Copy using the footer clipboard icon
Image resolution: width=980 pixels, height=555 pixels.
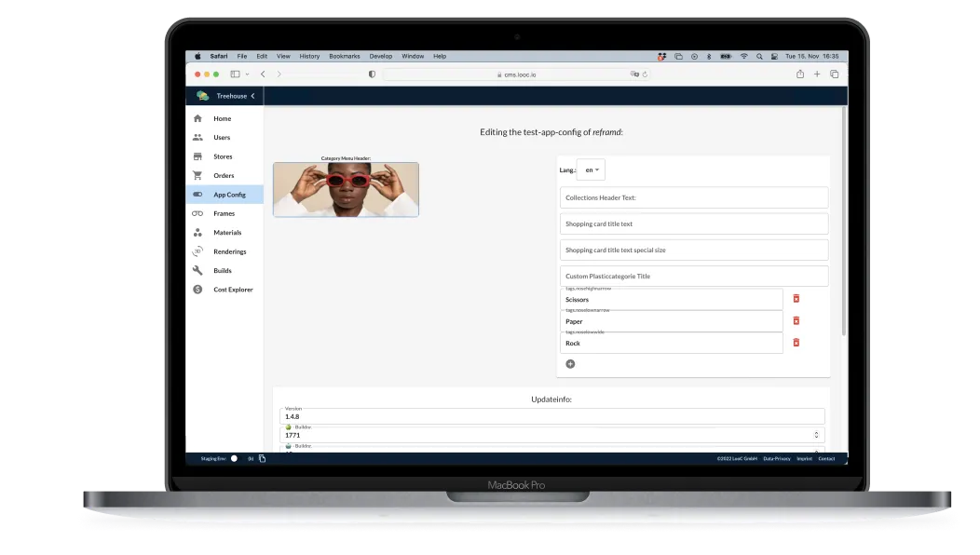pyautogui.click(x=263, y=459)
